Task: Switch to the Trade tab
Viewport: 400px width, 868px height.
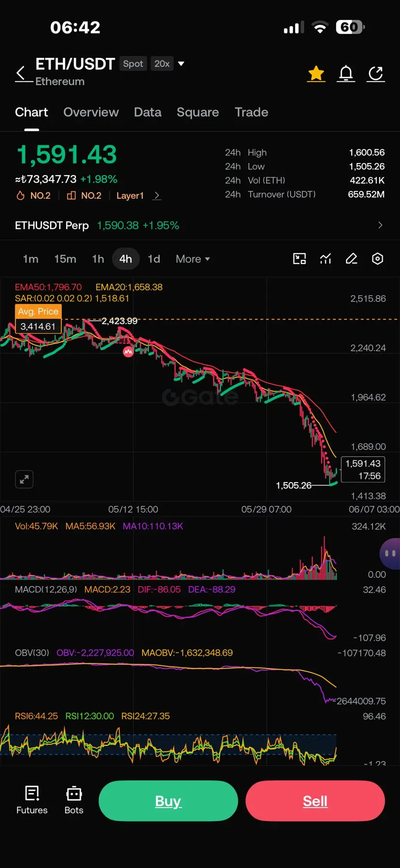Action: [251, 112]
